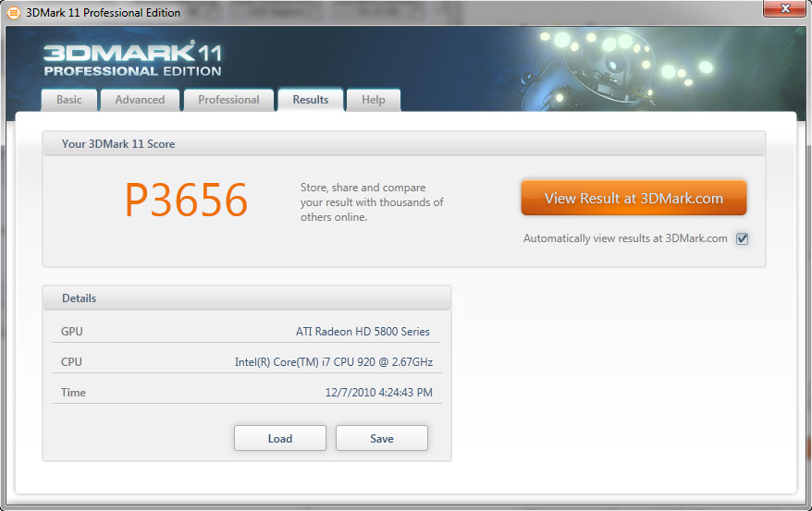Click the 3DMark app icon in title bar
The image size is (812, 511).
[14, 12]
